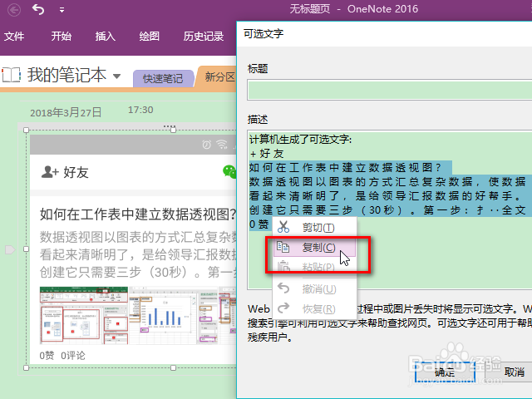The image size is (532, 399).
Task: Choose 恢复(R) from context menu
Action: (x=314, y=308)
